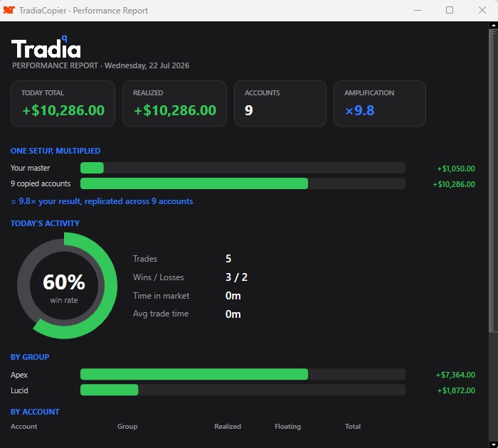Click the Lucid group bar
Image resolution: width=498 pixels, height=448 pixels.
(x=243, y=390)
